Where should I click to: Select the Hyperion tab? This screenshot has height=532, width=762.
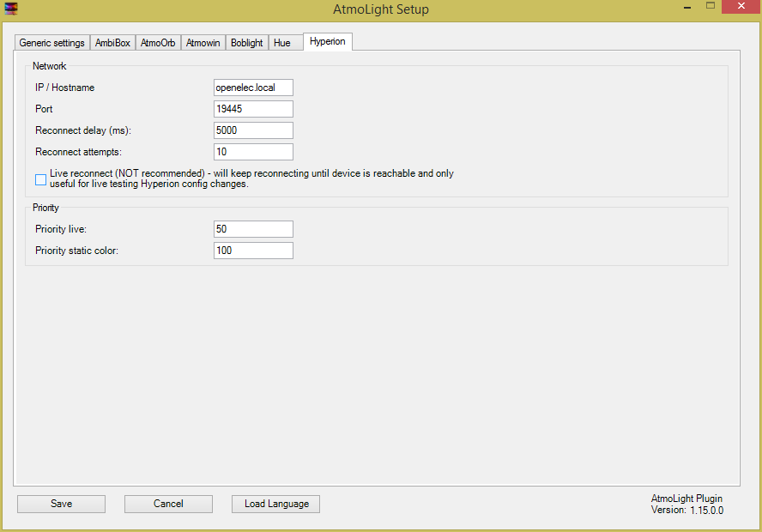(328, 41)
